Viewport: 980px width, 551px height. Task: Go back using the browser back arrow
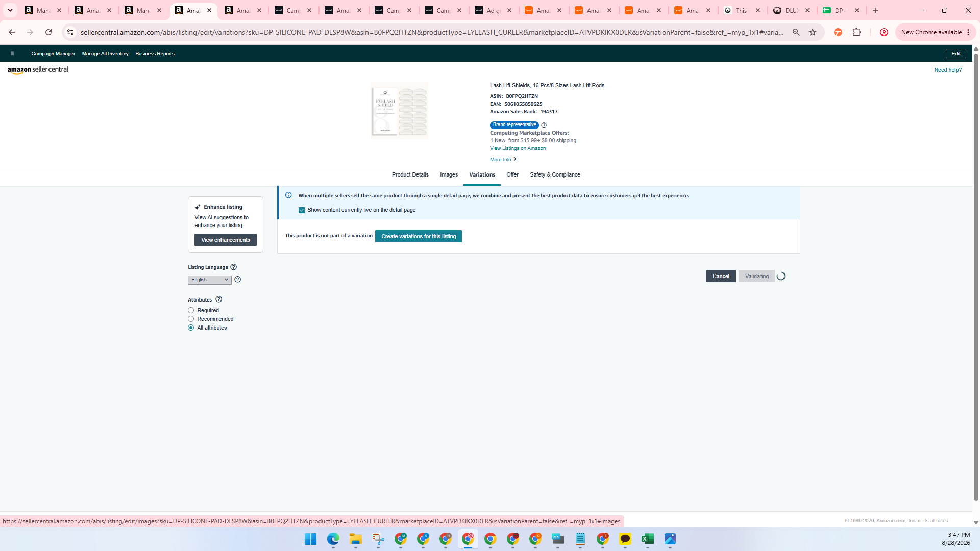12,32
